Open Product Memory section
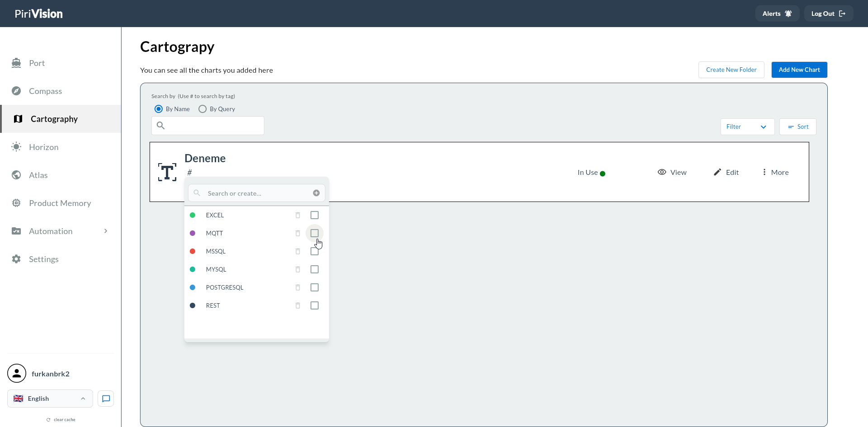The image size is (868, 427). tap(61, 203)
